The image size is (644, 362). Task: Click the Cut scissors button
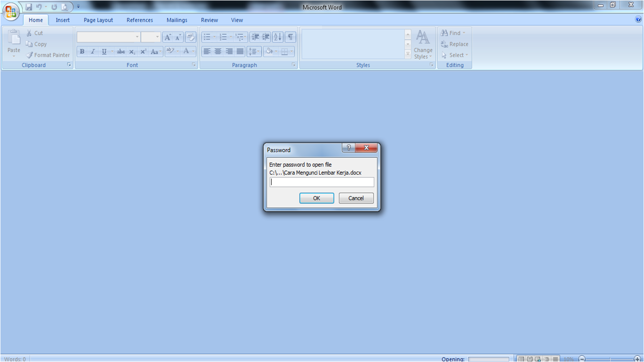click(34, 33)
